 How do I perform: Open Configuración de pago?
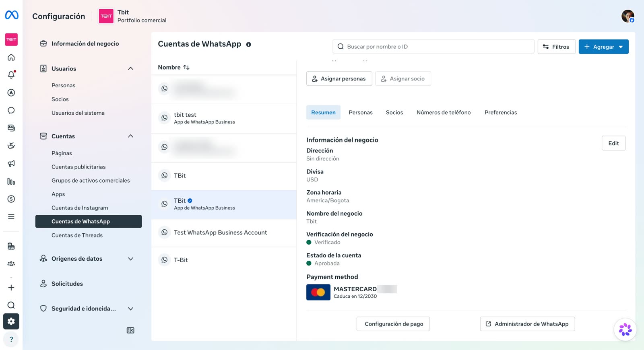coord(393,324)
